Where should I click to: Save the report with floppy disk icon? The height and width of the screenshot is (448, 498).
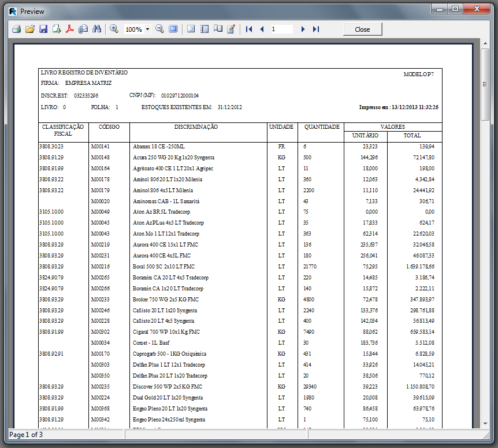(x=43, y=29)
